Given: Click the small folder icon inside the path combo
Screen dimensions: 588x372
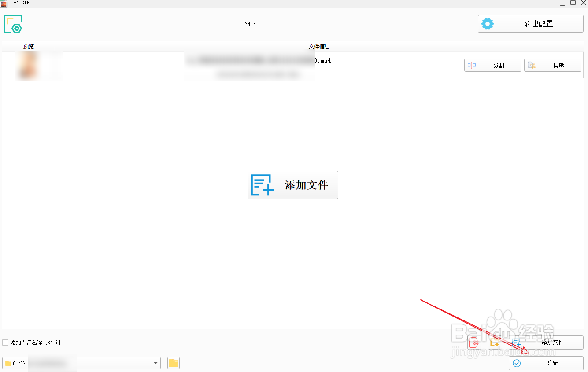Looking at the screenshot, I should point(8,363).
